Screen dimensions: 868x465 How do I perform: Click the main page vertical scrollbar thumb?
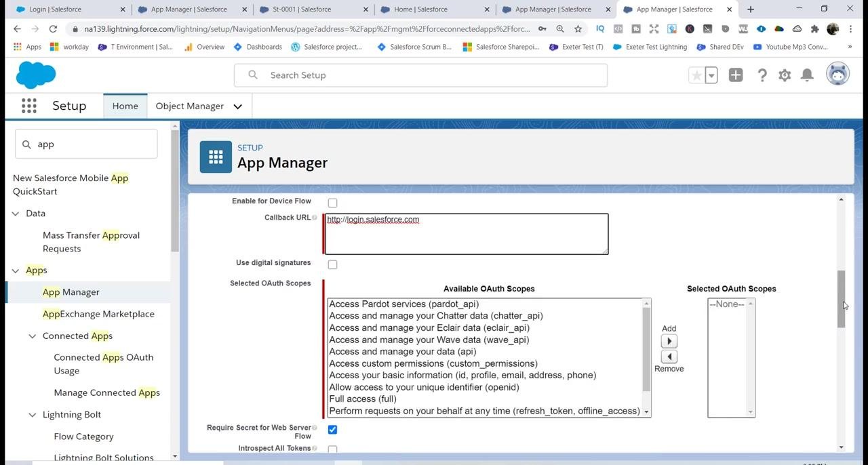coord(842,299)
